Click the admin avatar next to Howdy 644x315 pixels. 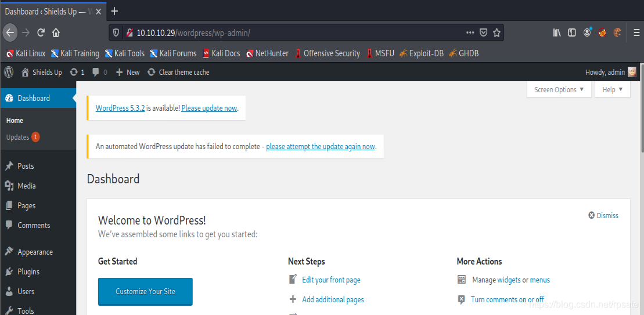coord(632,72)
